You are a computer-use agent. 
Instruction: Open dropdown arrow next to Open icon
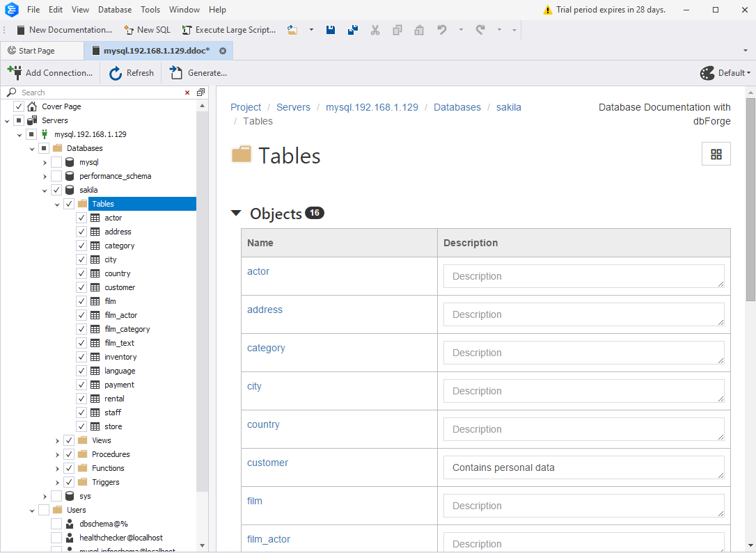coord(311,30)
